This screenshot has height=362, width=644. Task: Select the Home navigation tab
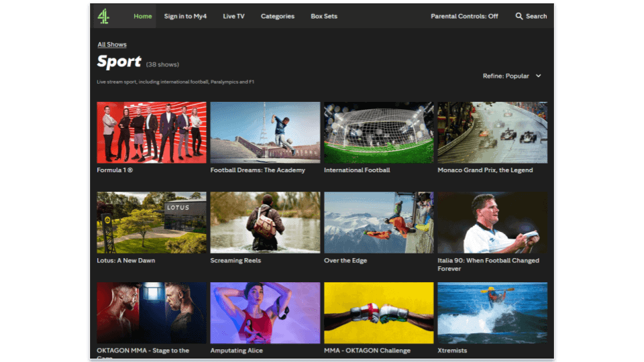pyautogui.click(x=143, y=16)
